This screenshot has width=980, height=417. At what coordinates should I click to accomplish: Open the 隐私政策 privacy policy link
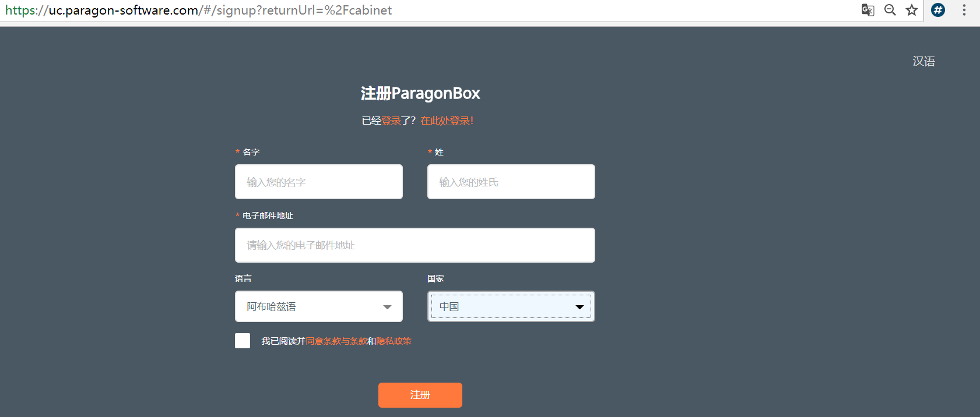click(394, 341)
